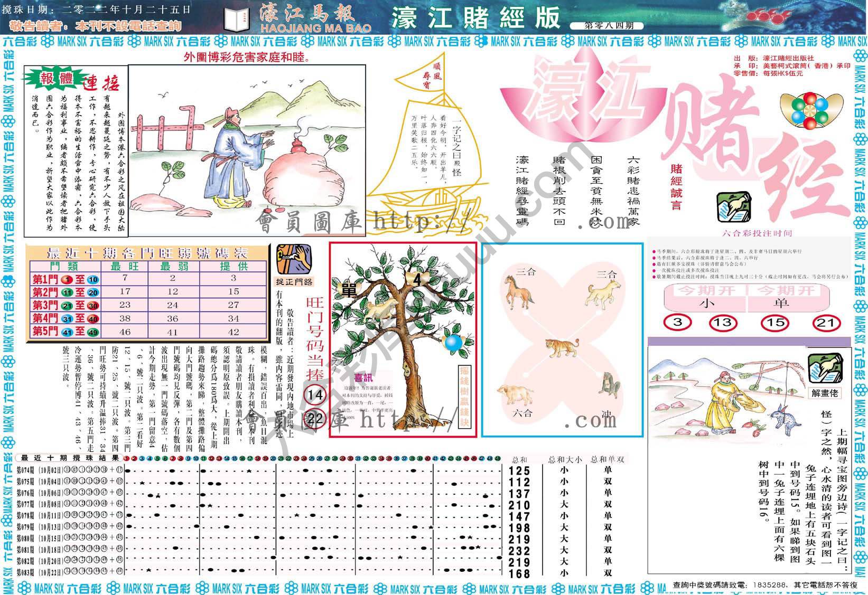868x595 pixels.
Task: Click the 提供 column header
Action: pyautogui.click(x=233, y=267)
